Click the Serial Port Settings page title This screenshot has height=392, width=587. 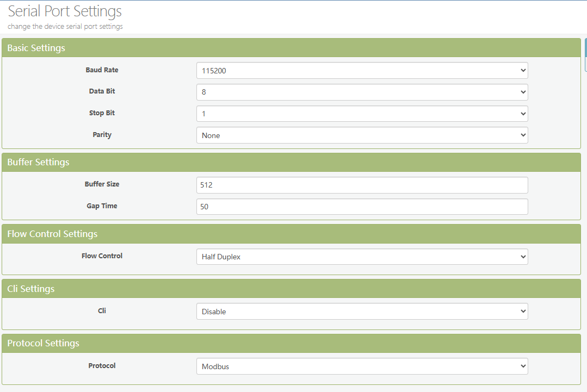(x=65, y=11)
